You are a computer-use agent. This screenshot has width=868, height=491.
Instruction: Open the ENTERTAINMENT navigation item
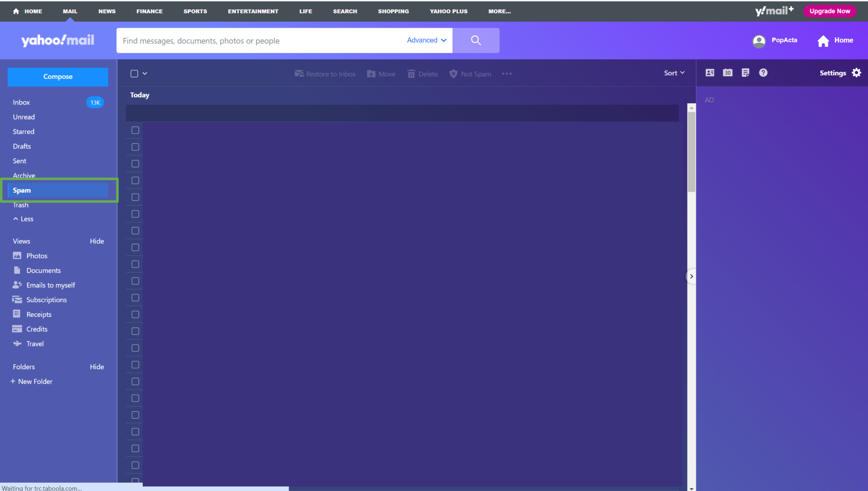coord(253,11)
